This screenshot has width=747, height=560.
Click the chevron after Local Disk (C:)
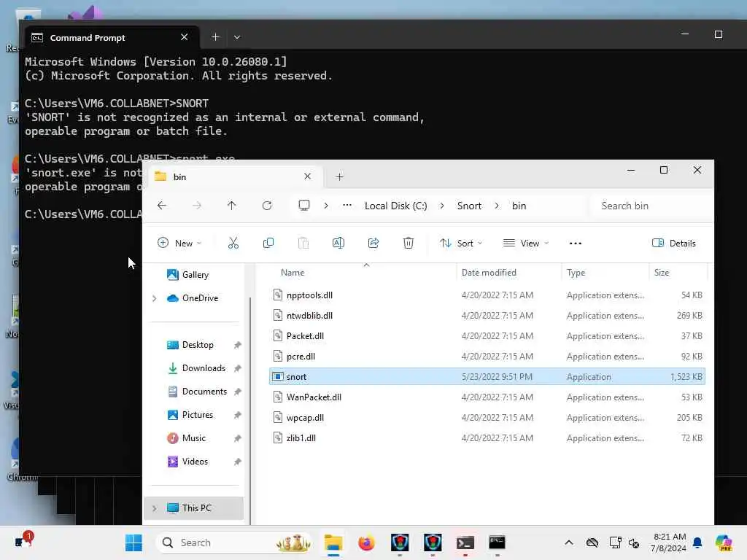442,206
